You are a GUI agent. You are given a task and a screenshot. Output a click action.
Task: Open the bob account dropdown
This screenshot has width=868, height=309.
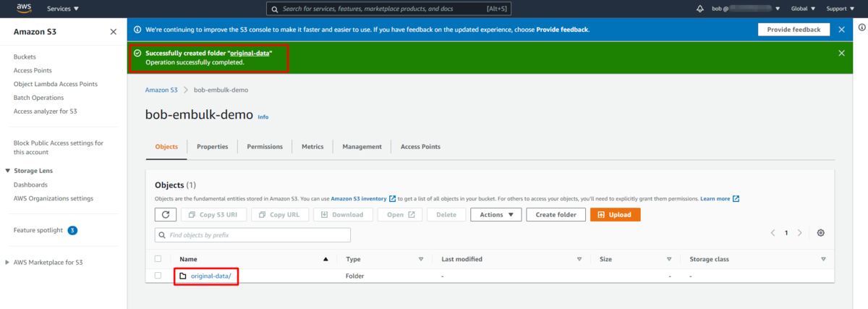pyautogui.click(x=745, y=9)
